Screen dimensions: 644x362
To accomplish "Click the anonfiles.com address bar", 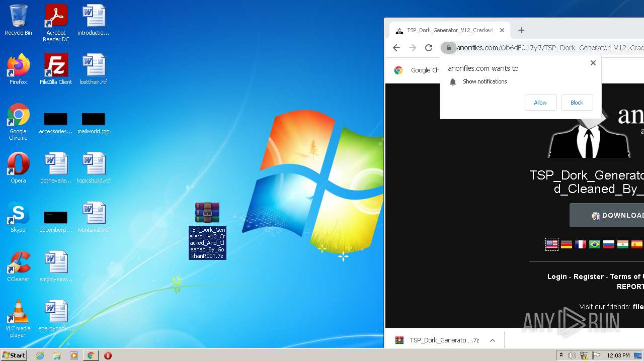I will tap(550, 48).
